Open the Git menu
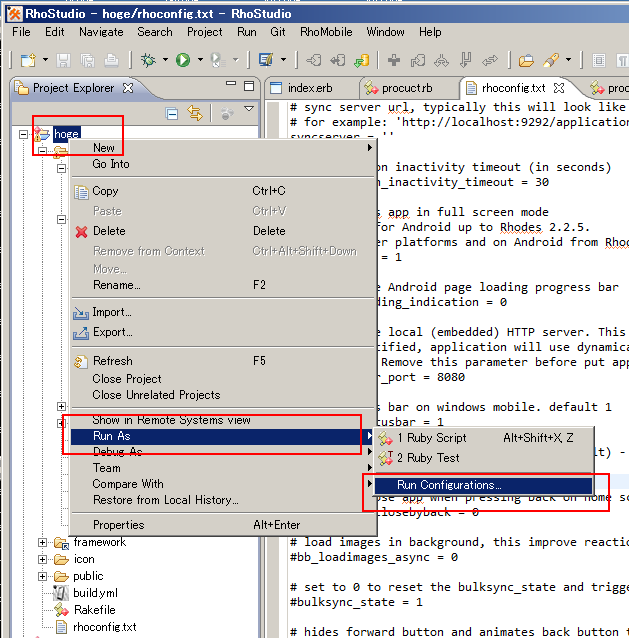The image size is (629, 638). coord(277,32)
